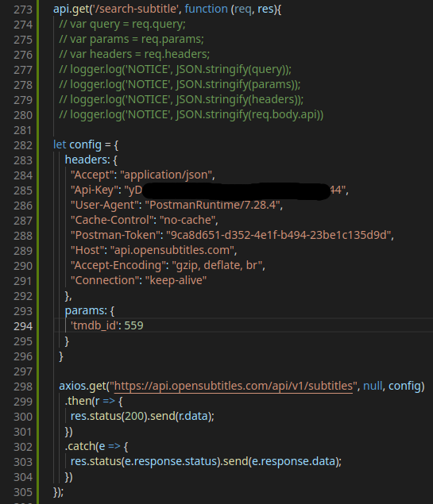Click the 'tmdb_id' key
Image resolution: width=433 pixels, height=504 pixels.
click(x=95, y=326)
